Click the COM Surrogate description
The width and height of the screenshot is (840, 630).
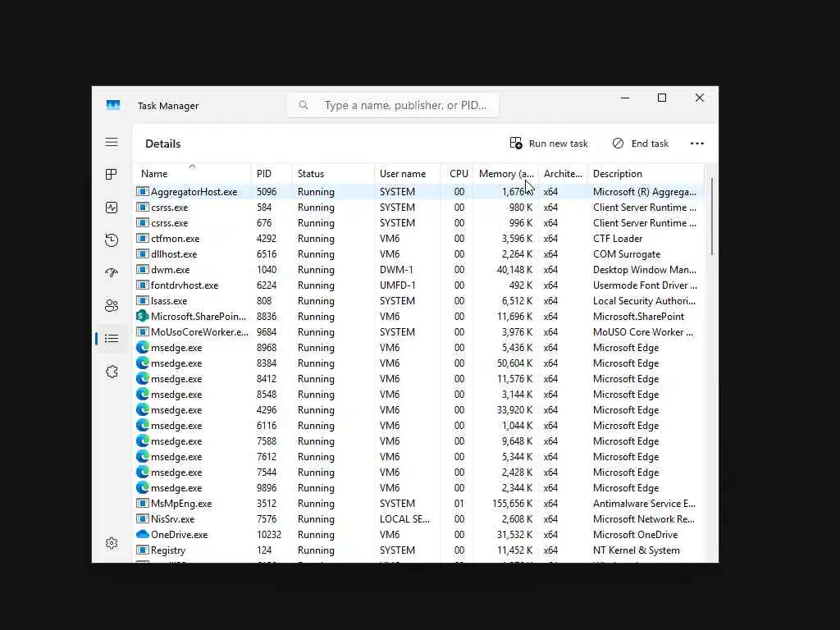tap(626, 254)
